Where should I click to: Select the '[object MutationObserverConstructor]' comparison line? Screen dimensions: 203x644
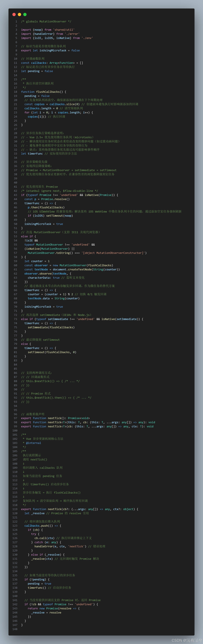(x=87, y=253)
